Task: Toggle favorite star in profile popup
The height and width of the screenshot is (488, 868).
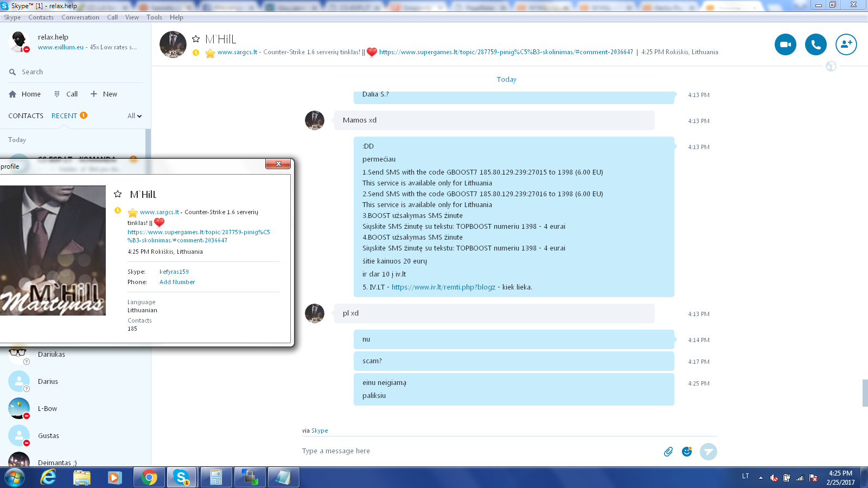Action: coord(118,194)
